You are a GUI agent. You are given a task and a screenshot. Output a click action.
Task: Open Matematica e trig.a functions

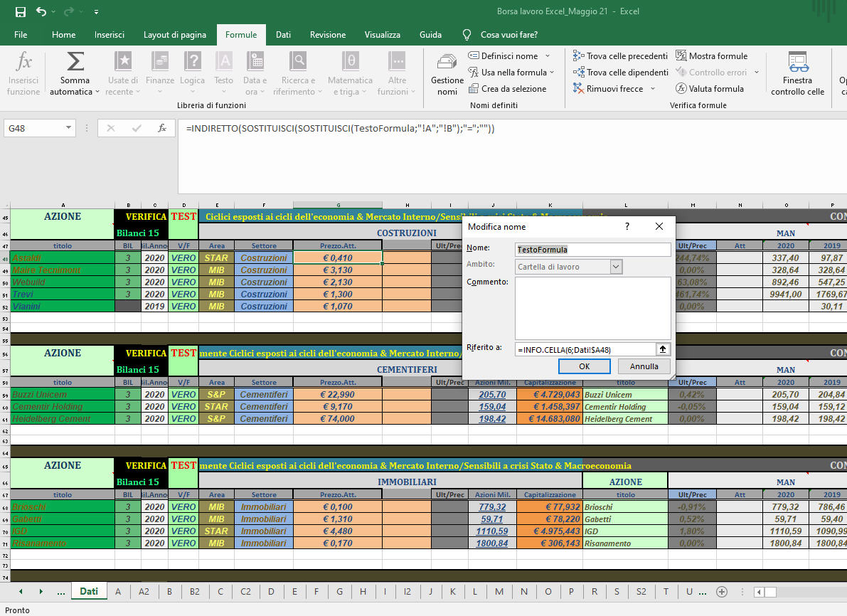pyautogui.click(x=350, y=74)
